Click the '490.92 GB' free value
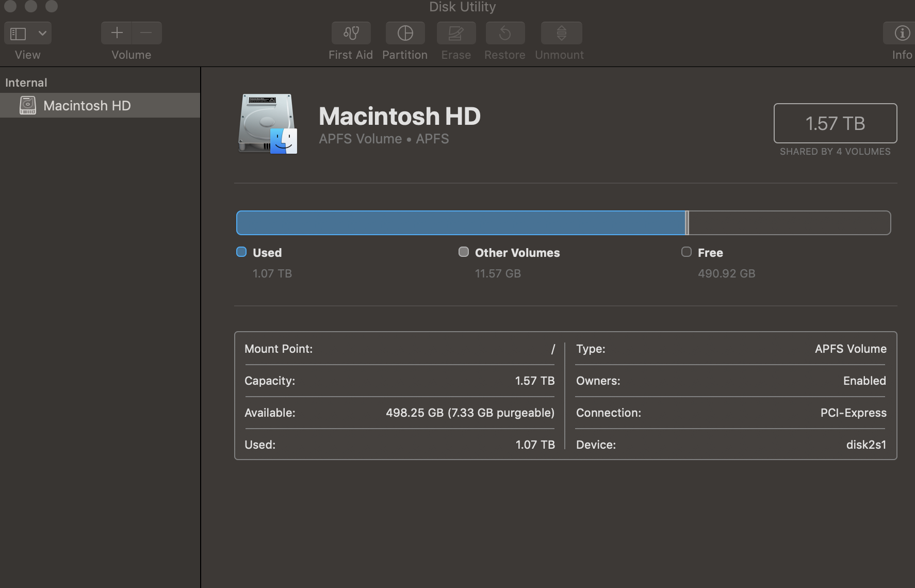Viewport: 915px width, 588px height. 727,273
